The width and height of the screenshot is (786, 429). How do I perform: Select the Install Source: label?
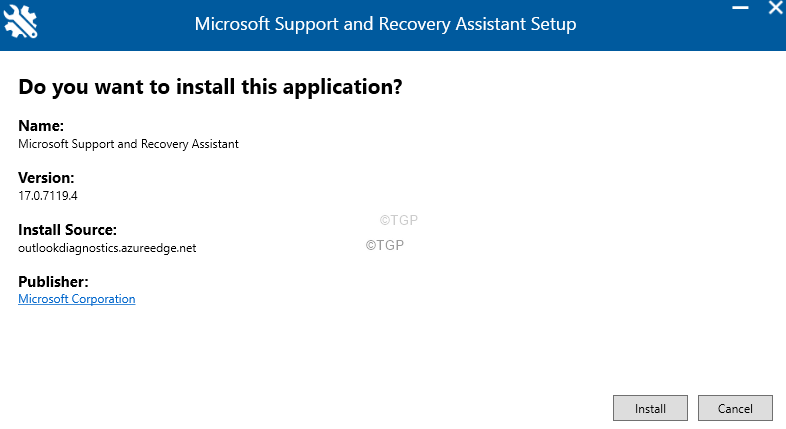coord(67,230)
